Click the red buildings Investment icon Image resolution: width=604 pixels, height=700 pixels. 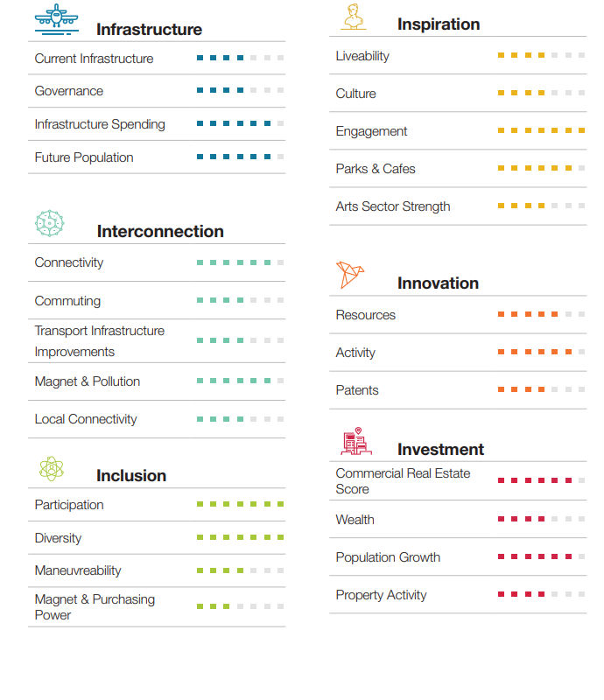point(356,441)
